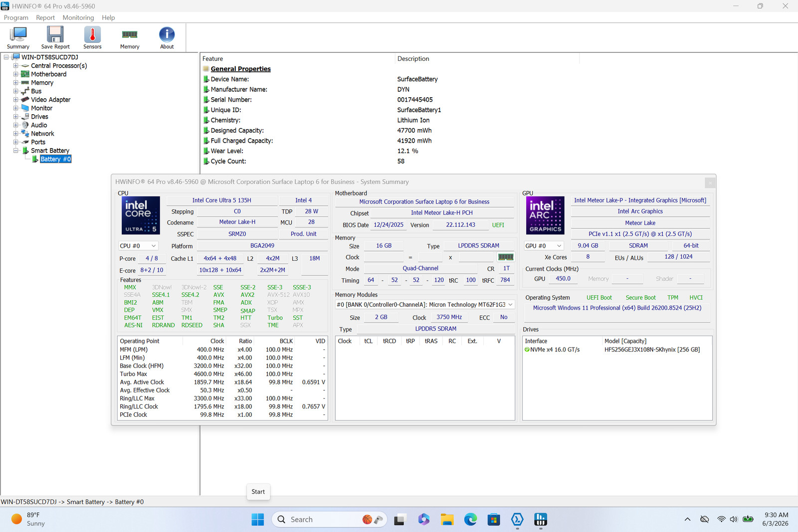Click the Intel Meteor Lake-H PCH chipset field
Screen dimensions: 798x532
coord(442,213)
